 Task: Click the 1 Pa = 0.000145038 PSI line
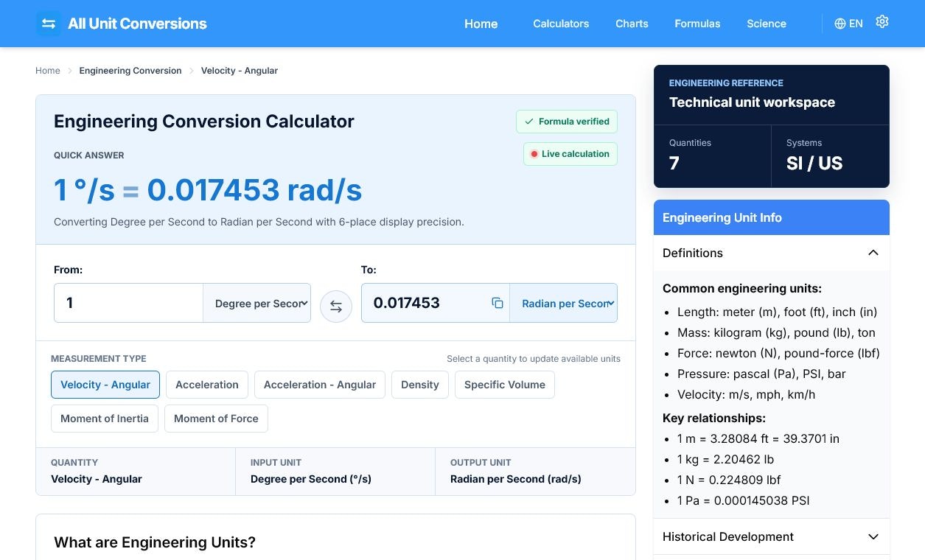pyautogui.click(x=743, y=500)
